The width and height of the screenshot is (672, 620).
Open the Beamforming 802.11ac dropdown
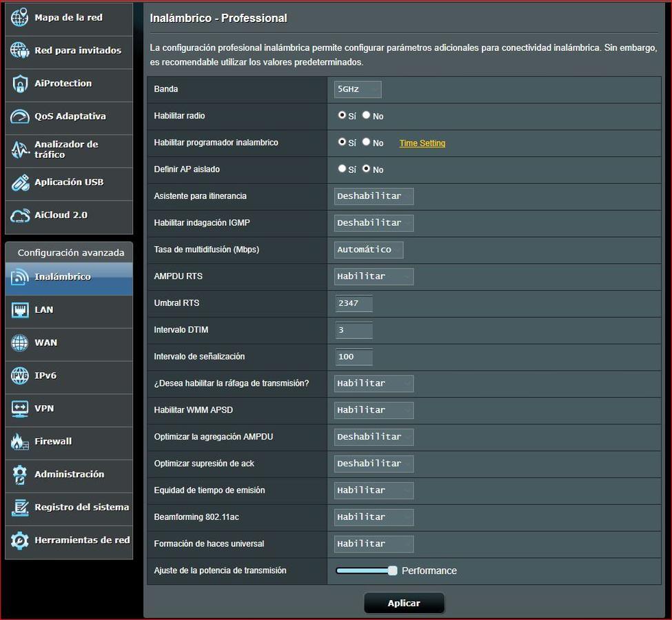click(x=374, y=517)
